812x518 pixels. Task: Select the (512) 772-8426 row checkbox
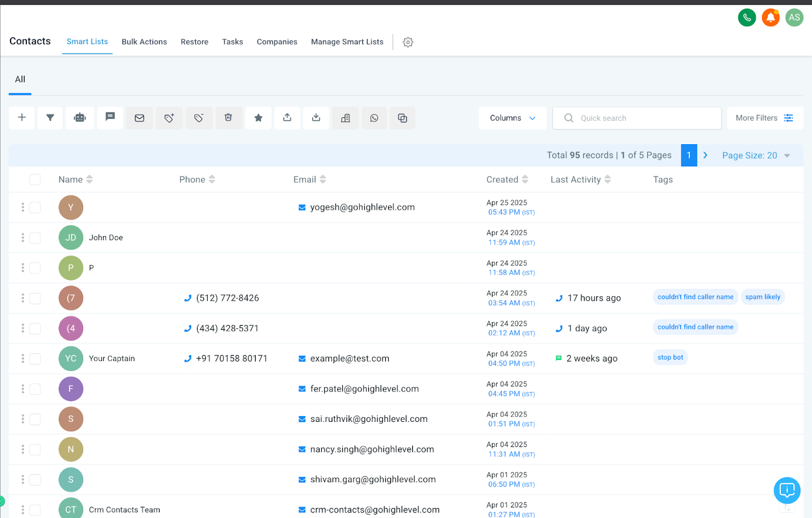click(x=35, y=298)
